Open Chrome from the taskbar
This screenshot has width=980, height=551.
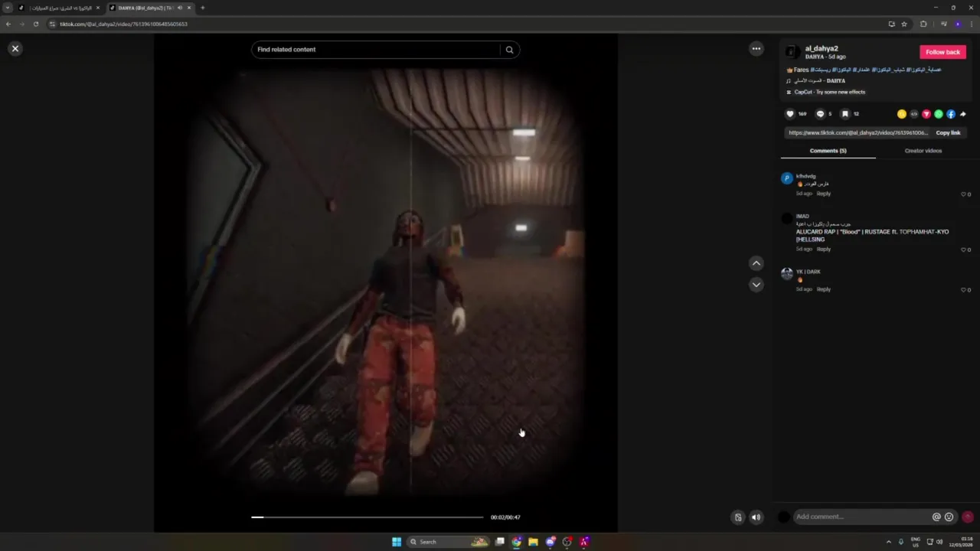(517, 542)
